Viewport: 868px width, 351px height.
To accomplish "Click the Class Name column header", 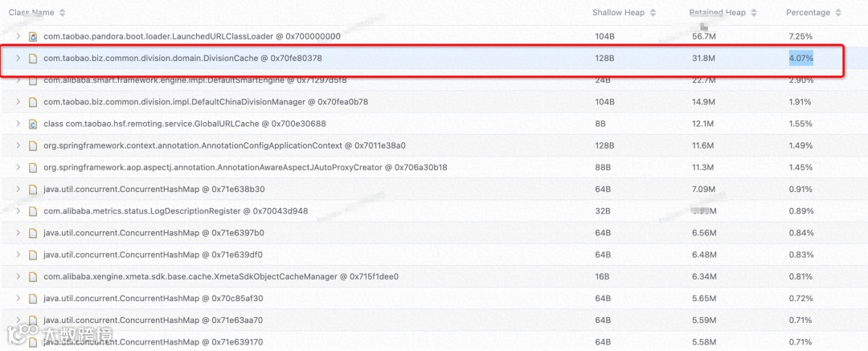I will click(31, 12).
